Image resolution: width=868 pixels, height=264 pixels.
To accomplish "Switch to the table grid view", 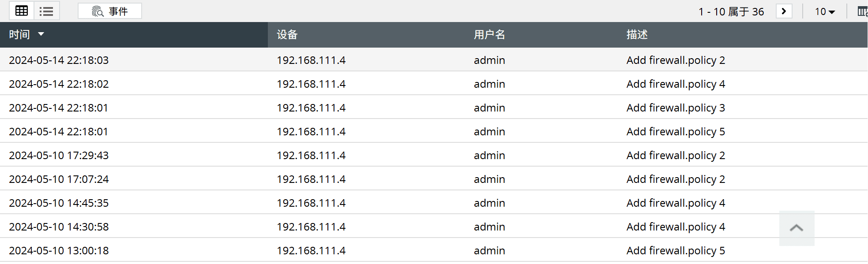I will point(22,11).
